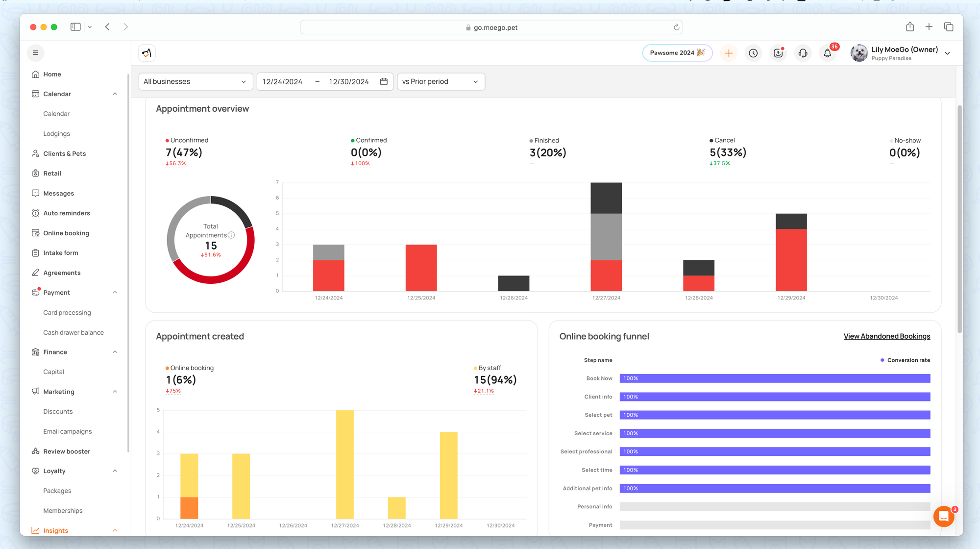The height and width of the screenshot is (549, 980).
Task: Open Clients & Pets in sidebar
Action: click(64, 153)
